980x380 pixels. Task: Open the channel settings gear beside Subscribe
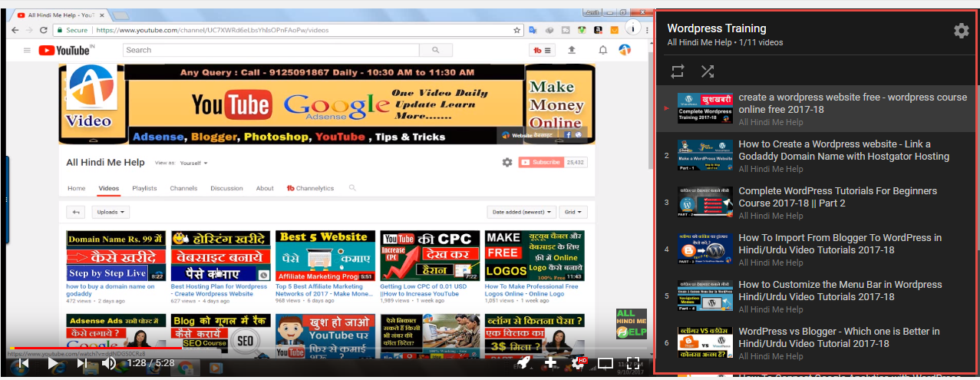[x=506, y=163]
